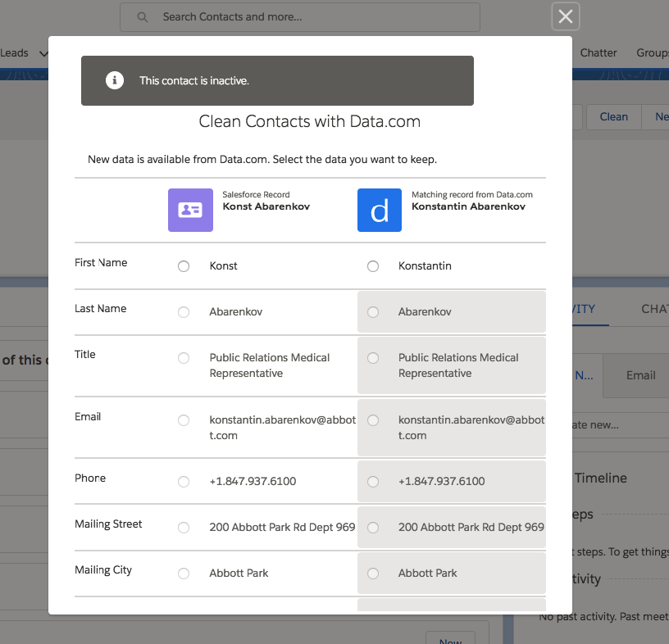Screen dimensions: 669x644
Task: Select Salesforce first name Konst
Action: coord(184,266)
